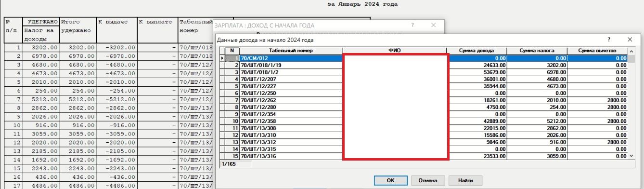The image size is (644, 189).
Task: Close the Данные дохода на начало 2024 dialog
Action: pos(630,40)
